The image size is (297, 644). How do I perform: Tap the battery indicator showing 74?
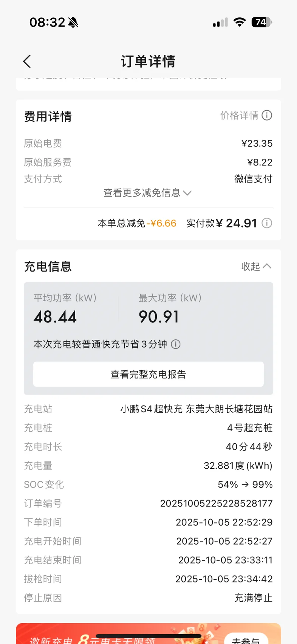[x=261, y=22]
